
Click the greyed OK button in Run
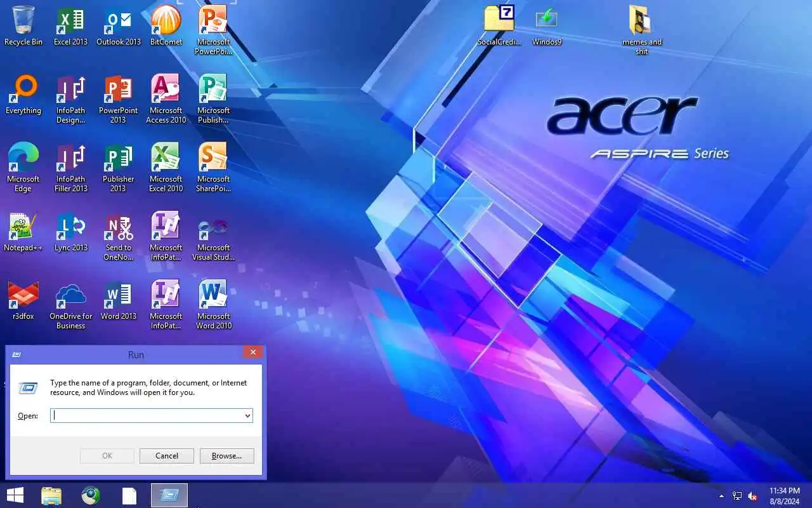coord(107,456)
